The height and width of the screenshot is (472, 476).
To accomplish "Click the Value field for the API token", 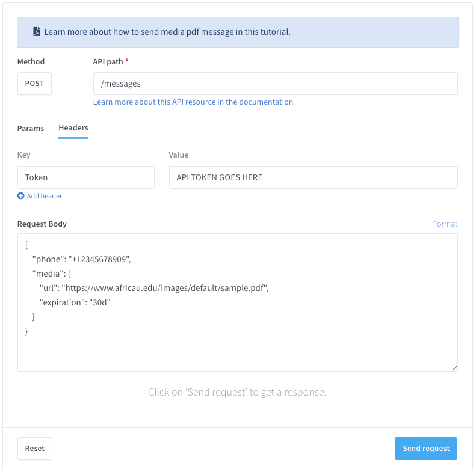I will tap(313, 177).
